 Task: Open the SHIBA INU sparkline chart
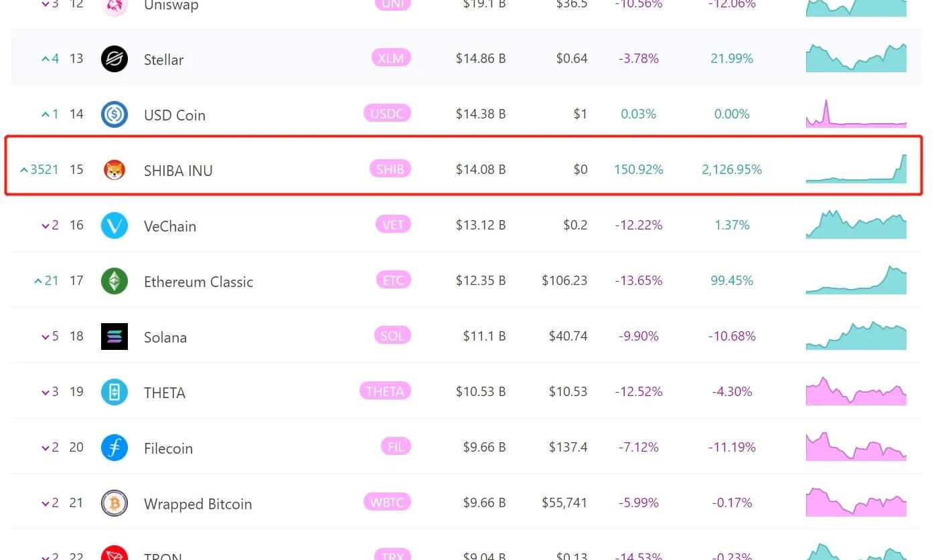pyautogui.click(x=856, y=169)
